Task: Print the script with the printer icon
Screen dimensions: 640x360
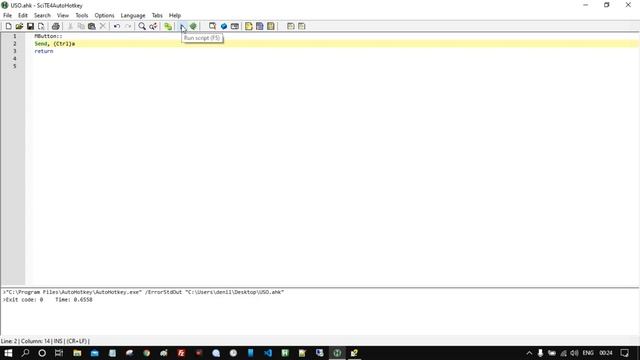Action: click(x=56, y=27)
